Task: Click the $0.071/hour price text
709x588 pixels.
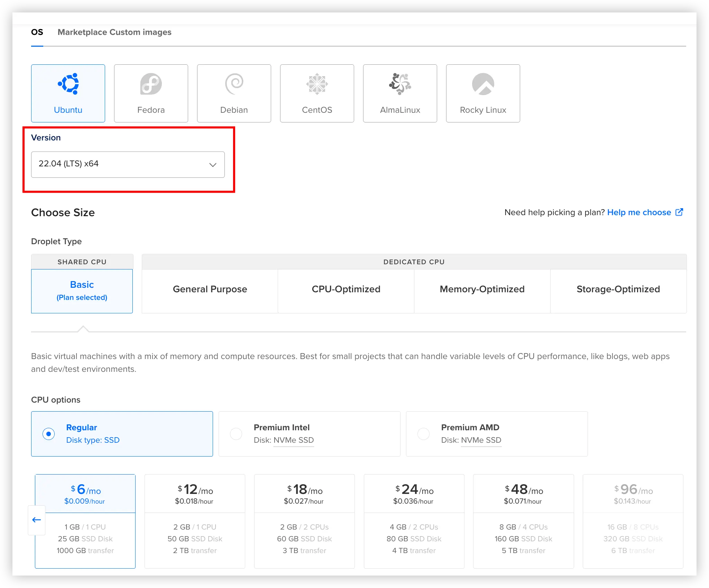Action: [523, 501]
